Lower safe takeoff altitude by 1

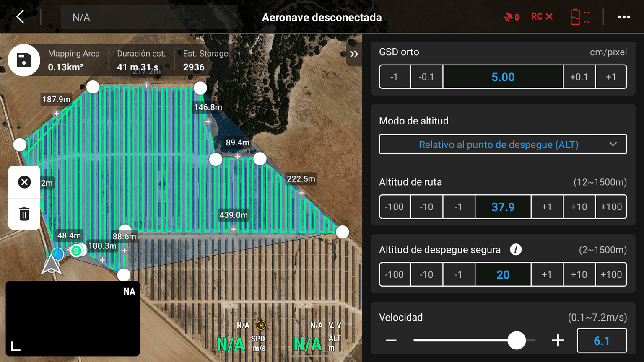pyautogui.click(x=458, y=274)
